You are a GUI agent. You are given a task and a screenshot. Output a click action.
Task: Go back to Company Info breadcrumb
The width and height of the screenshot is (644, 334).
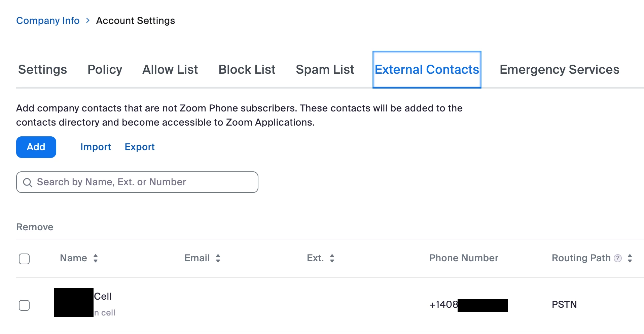[x=48, y=21]
